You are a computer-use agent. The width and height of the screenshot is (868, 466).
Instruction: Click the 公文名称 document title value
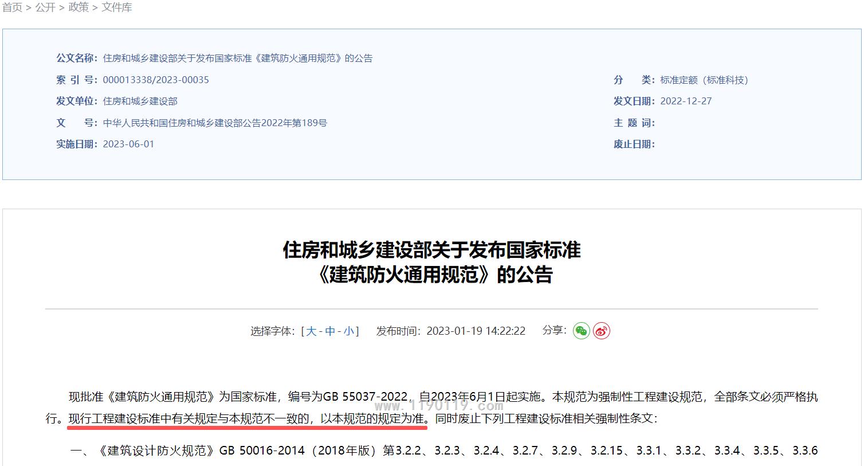(237, 58)
